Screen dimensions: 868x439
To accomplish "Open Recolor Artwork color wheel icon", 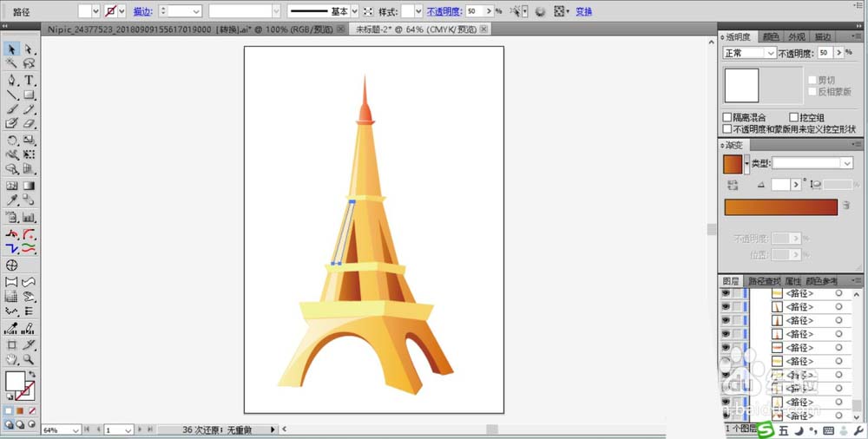I will (540, 11).
